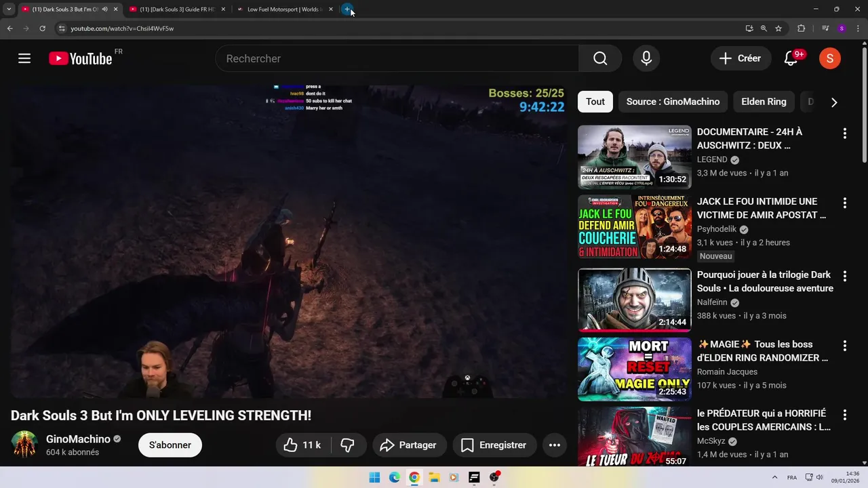Open options for McSkyz prédateur video

coord(844,415)
